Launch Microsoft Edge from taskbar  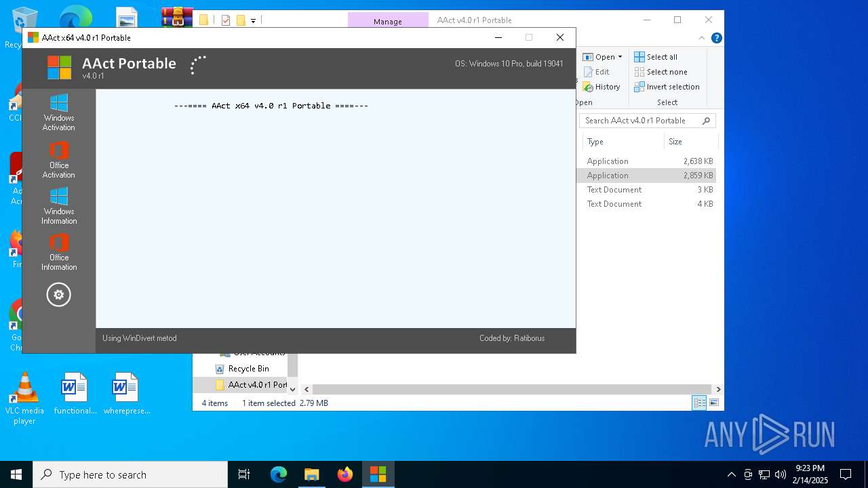point(279,474)
